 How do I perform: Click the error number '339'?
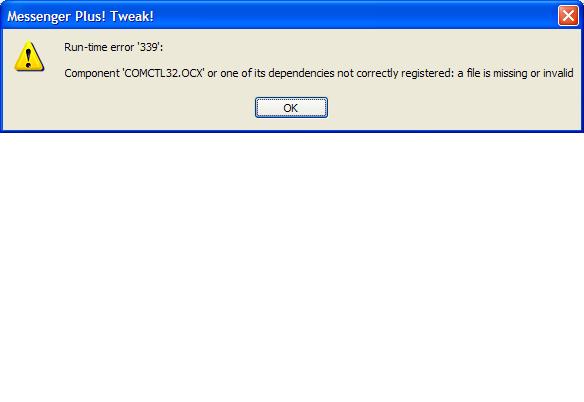pos(149,47)
